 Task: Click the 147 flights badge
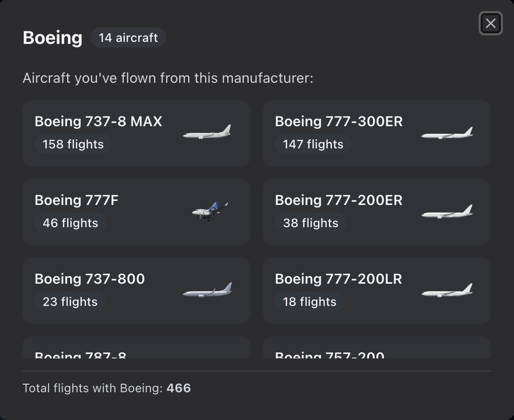tap(313, 144)
